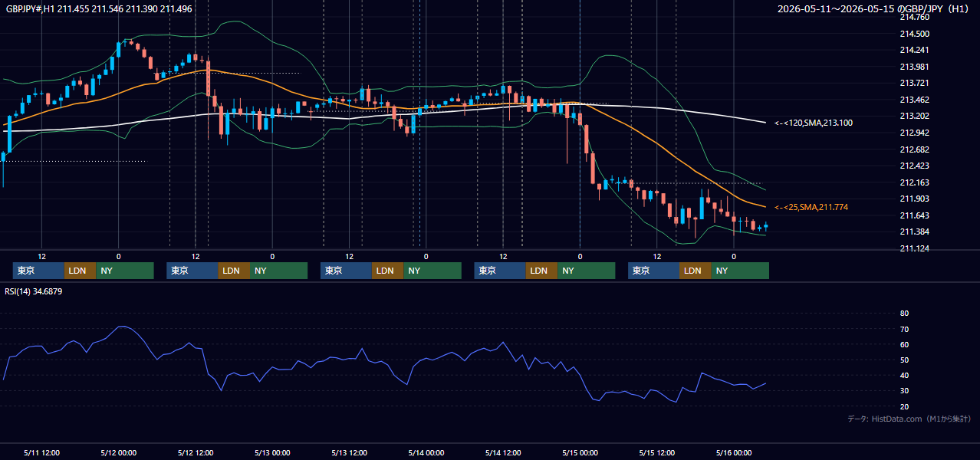Click the RSI 40 level label

(904, 375)
